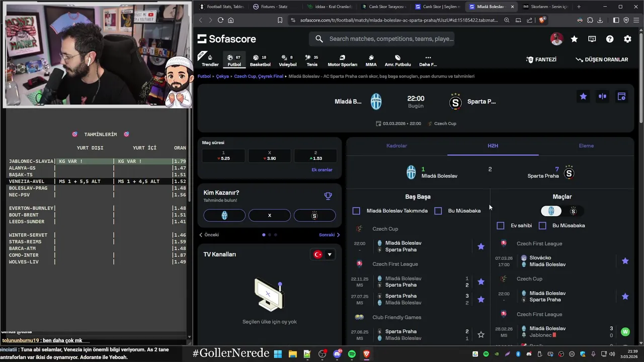Open File Explorer from the taskbar

coord(292,354)
